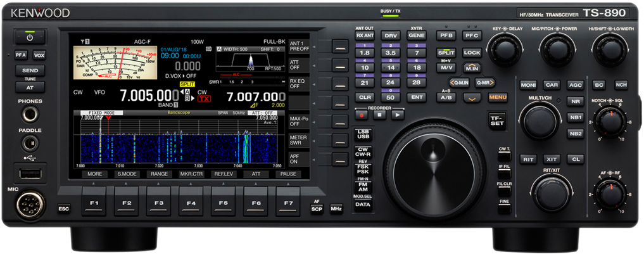This screenshot has height=256, width=644.
Task: Tap the RX ANT key
Action: (364, 35)
